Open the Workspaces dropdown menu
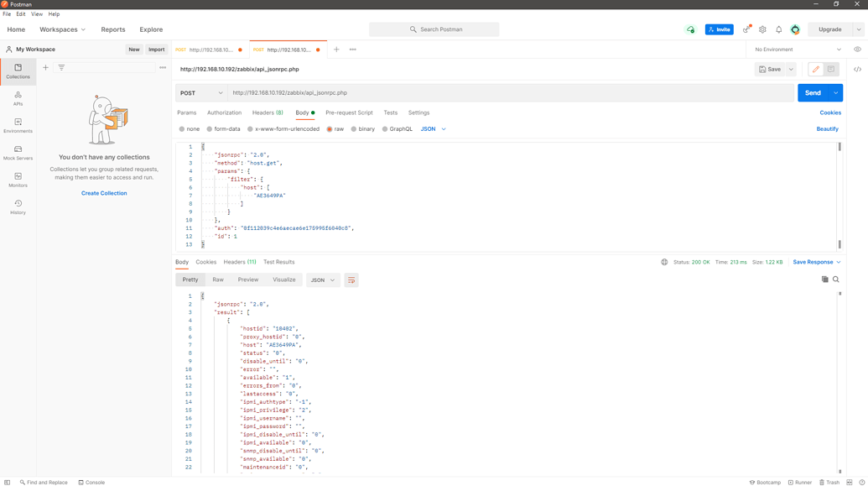The width and height of the screenshot is (868, 486). [x=62, y=29]
